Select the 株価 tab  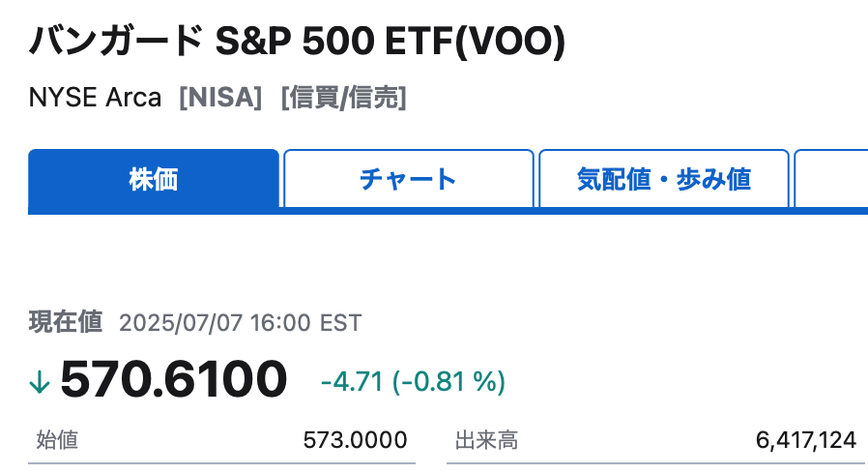[x=154, y=179]
